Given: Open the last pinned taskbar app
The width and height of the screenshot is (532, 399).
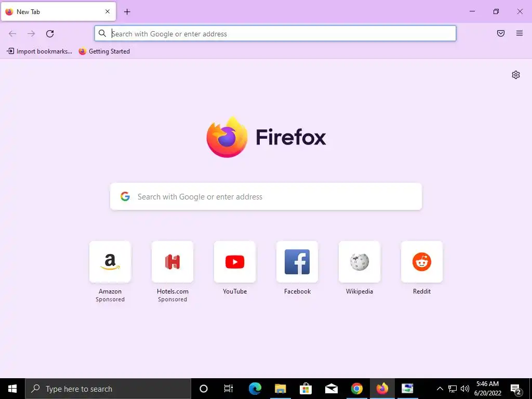Looking at the screenshot, I should click(407, 389).
